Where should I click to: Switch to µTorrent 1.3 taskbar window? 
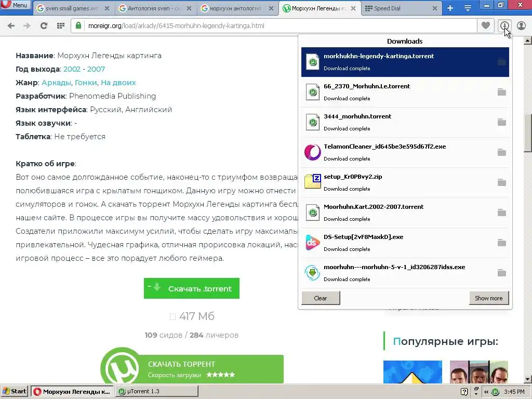pos(157,391)
